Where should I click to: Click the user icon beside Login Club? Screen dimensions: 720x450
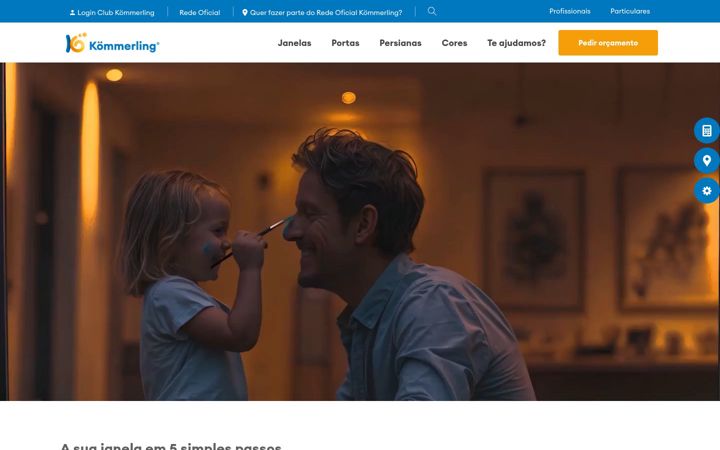point(72,13)
